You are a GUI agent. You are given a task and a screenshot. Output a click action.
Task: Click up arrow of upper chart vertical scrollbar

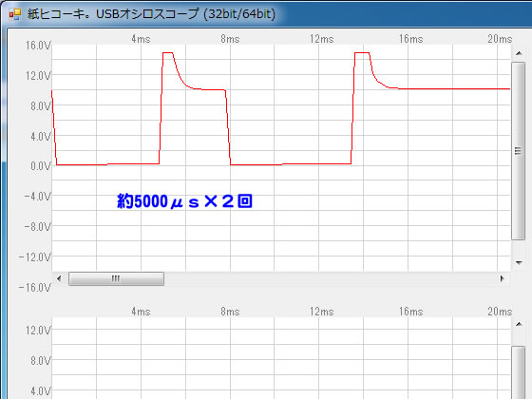point(519,53)
